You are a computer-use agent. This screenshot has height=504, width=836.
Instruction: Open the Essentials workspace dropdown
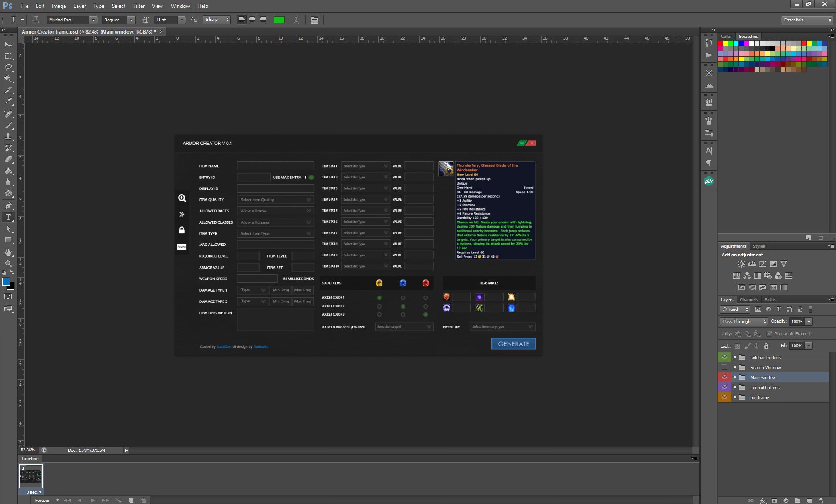tap(807, 20)
